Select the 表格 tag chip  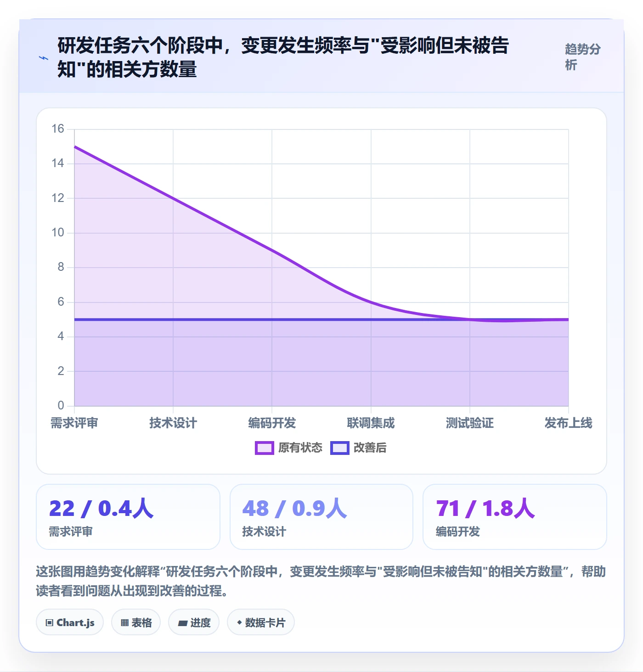click(136, 622)
